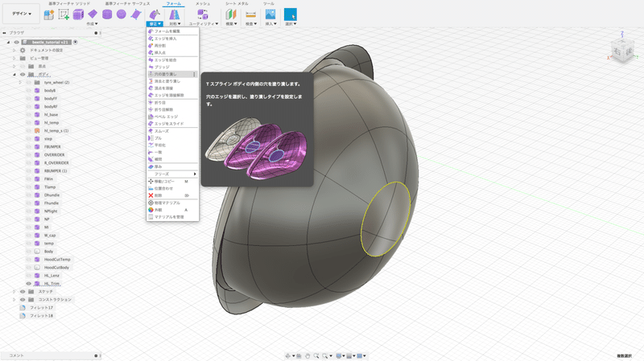Open the 構築 dropdown

[x=232, y=24]
